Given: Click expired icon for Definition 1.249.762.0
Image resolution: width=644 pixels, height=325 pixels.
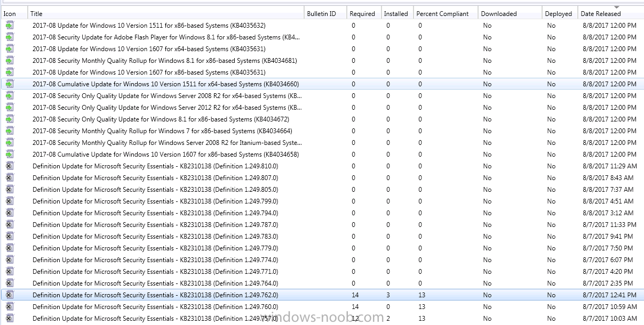Looking at the screenshot, I should 10,295.
